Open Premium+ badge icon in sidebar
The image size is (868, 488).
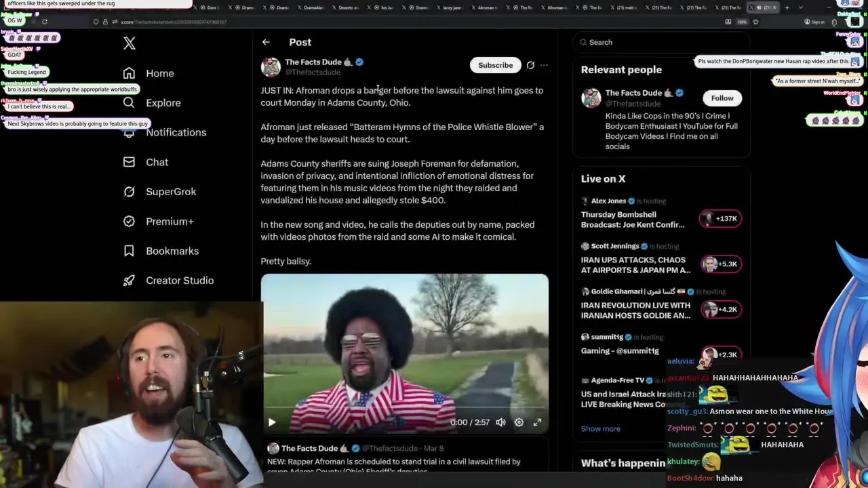tap(129, 221)
